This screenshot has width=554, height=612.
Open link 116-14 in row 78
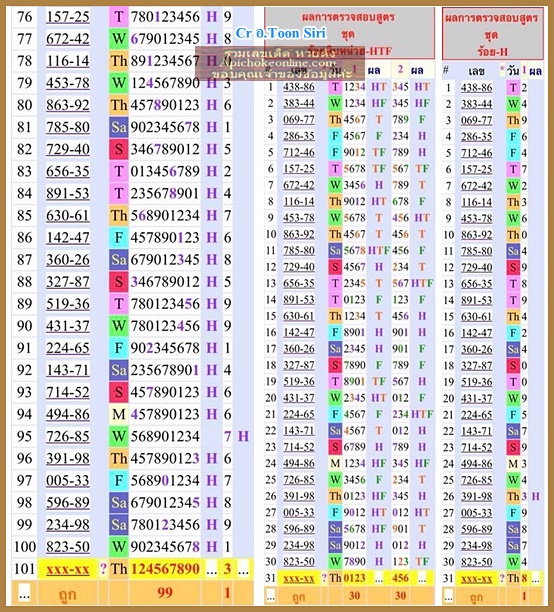coord(68,61)
